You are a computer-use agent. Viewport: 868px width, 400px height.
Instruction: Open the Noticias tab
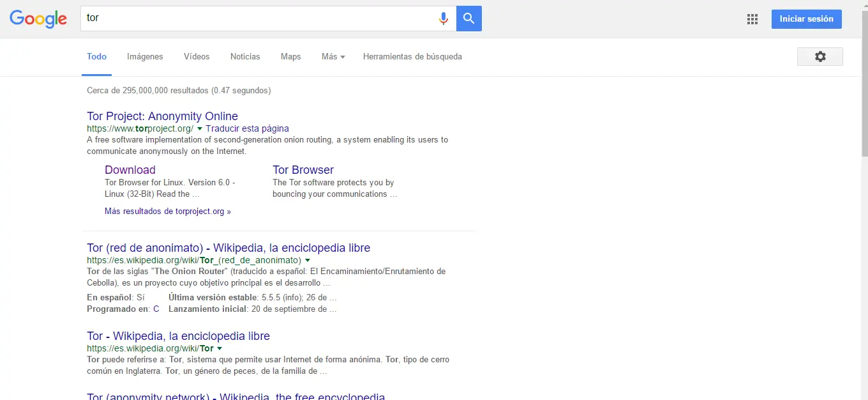click(245, 57)
